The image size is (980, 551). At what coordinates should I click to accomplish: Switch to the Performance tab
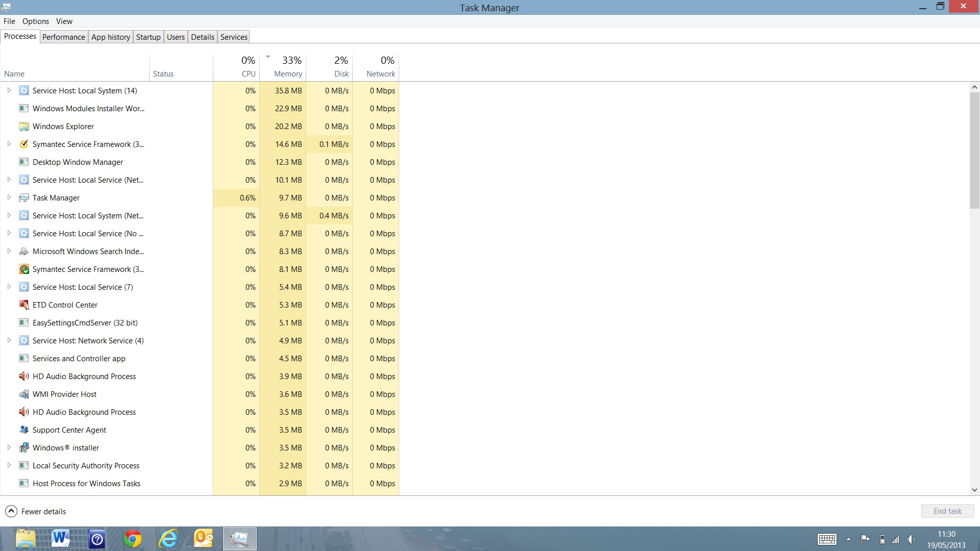pos(64,37)
